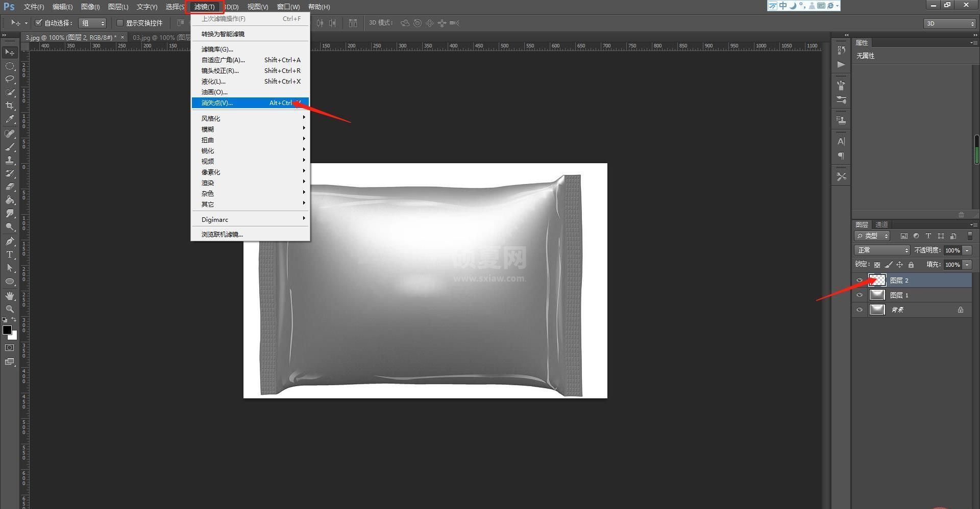This screenshot has width=980, height=509.
Task: Expand the Digimarc submenu
Action: tap(250, 219)
